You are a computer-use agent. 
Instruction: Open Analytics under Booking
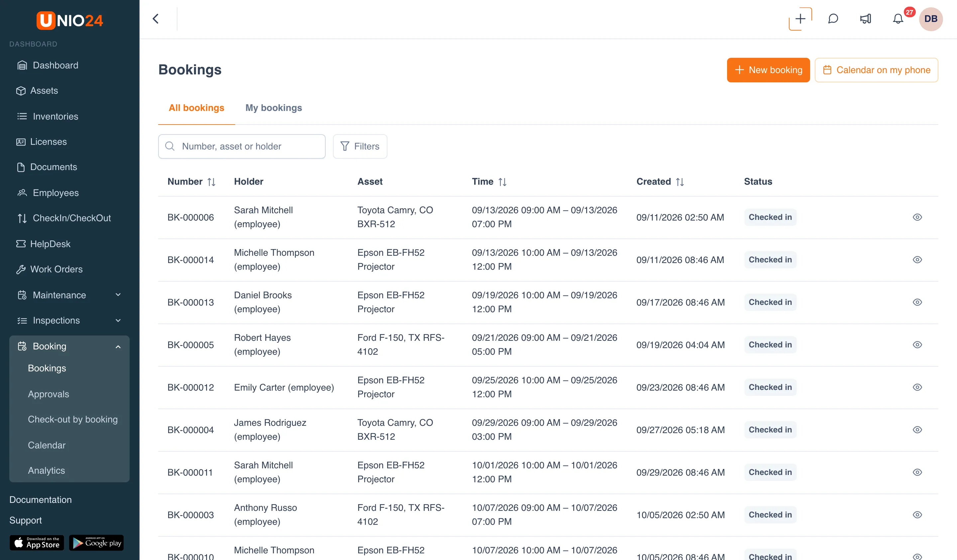[x=46, y=470]
